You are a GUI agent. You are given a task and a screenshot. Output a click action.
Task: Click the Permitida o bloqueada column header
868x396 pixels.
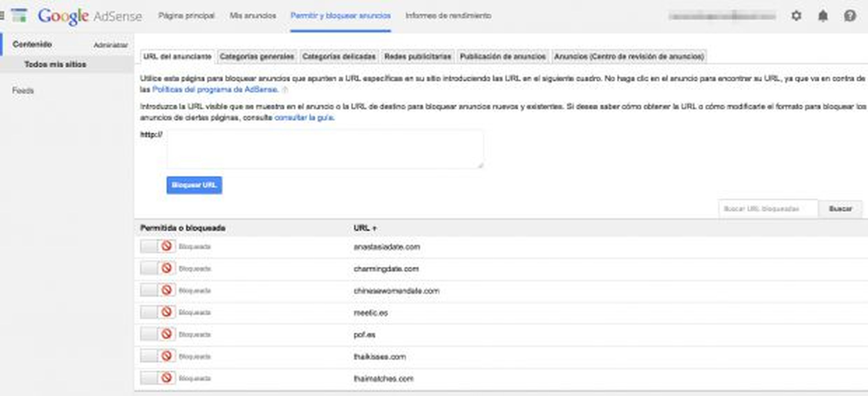pos(183,228)
